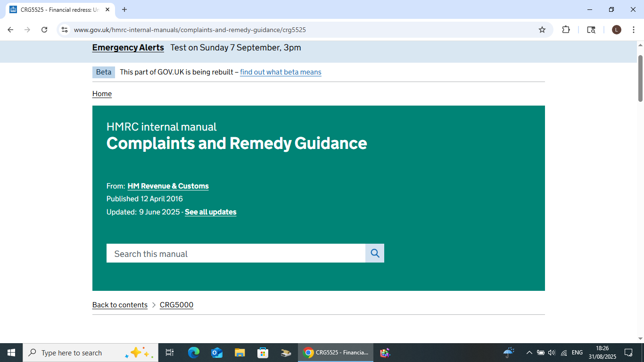Click the Wi-Fi network icon
Screen dimensions: 644x362
point(564,353)
